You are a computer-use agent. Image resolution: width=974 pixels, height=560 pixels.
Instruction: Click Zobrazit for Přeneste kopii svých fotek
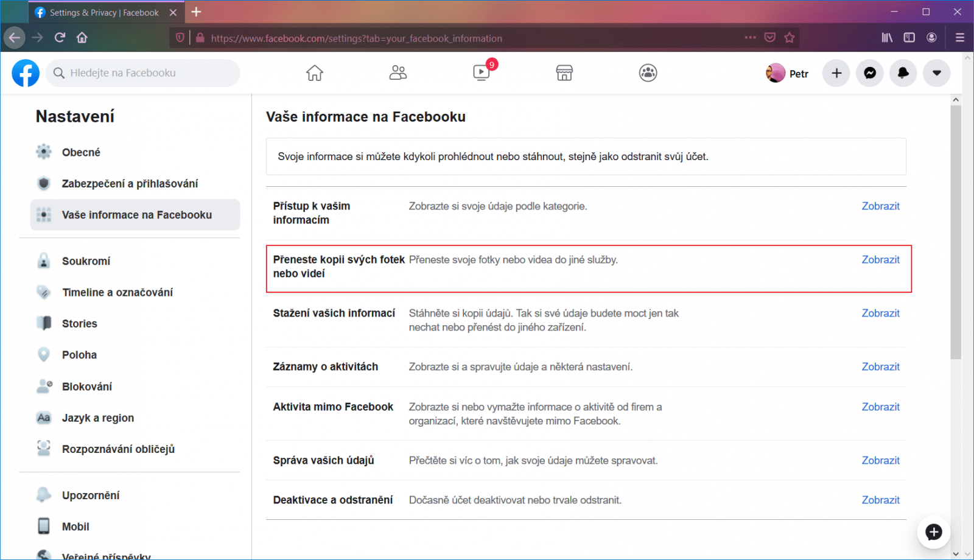(880, 260)
